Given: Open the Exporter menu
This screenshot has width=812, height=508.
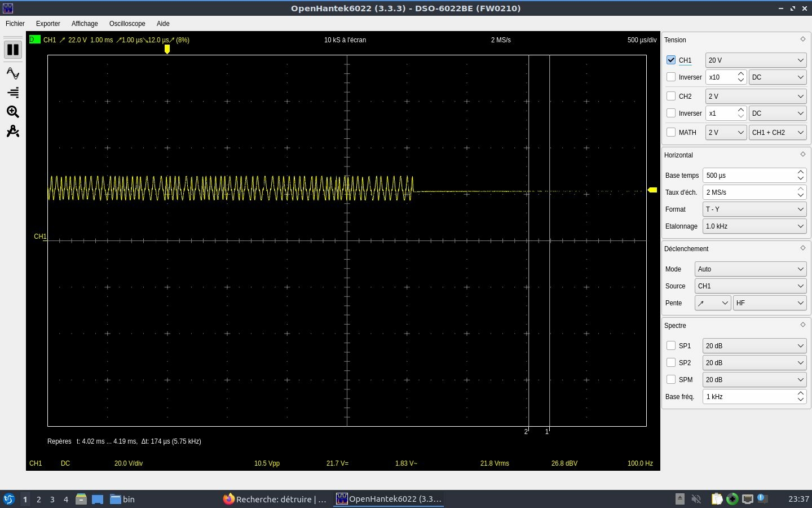Looking at the screenshot, I should coord(48,24).
